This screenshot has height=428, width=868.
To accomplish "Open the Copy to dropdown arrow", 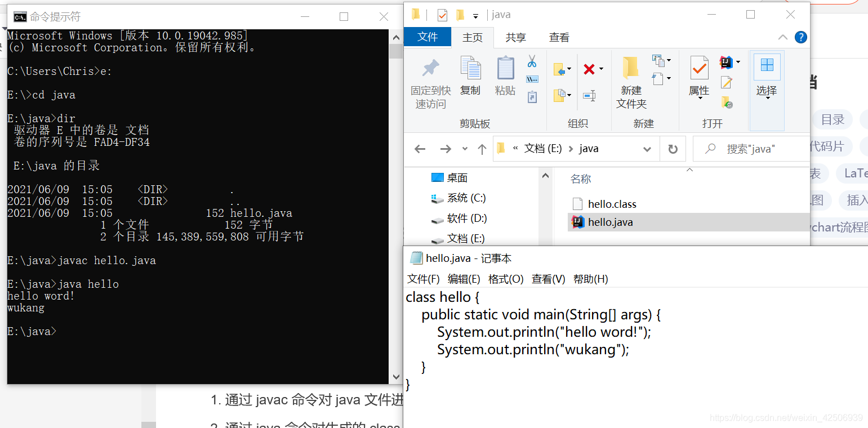I will pyautogui.click(x=569, y=95).
